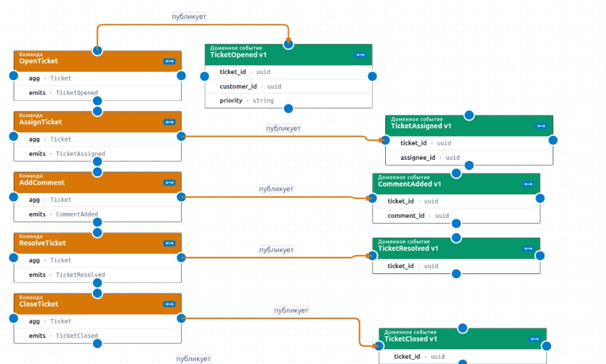Click 'emits · TicketAssigned' row in AssignTicket

(98, 154)
